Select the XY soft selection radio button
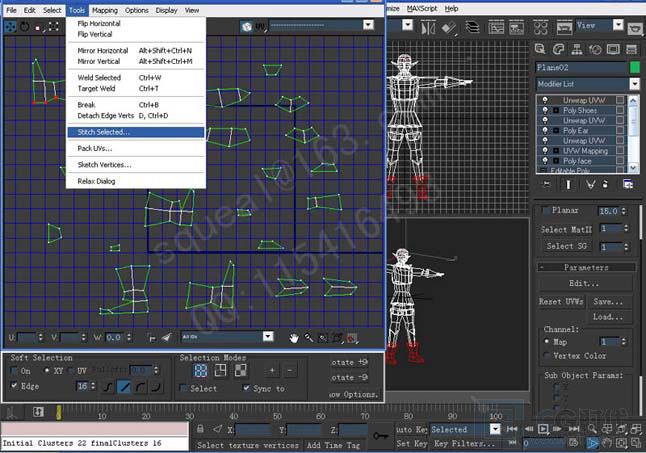Screen dimensions: 646x453 click(x=47, y=371)
